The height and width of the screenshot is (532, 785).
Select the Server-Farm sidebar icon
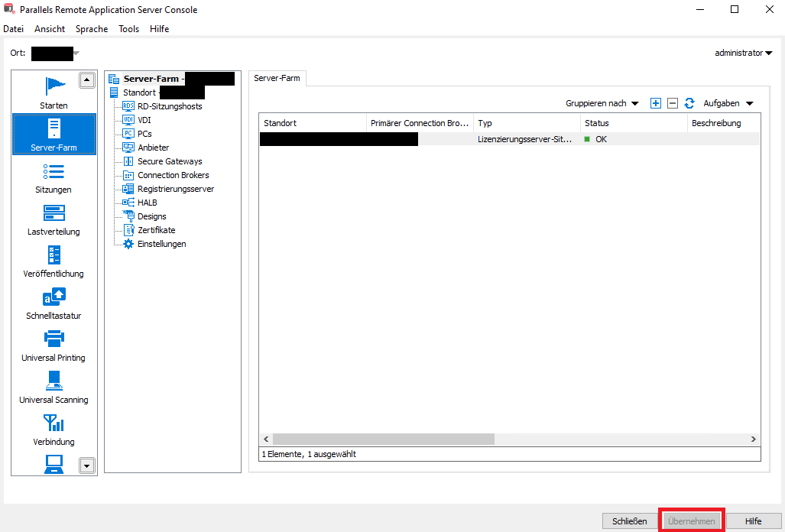point(54,128)
